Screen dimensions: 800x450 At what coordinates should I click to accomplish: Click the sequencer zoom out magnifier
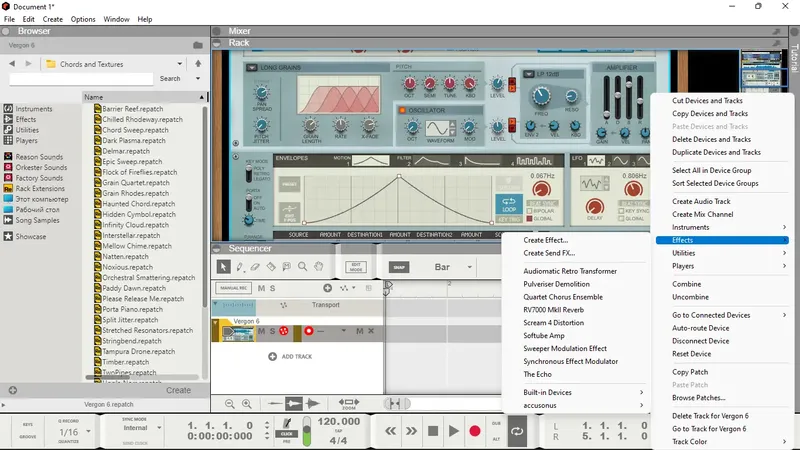[230, 404]
